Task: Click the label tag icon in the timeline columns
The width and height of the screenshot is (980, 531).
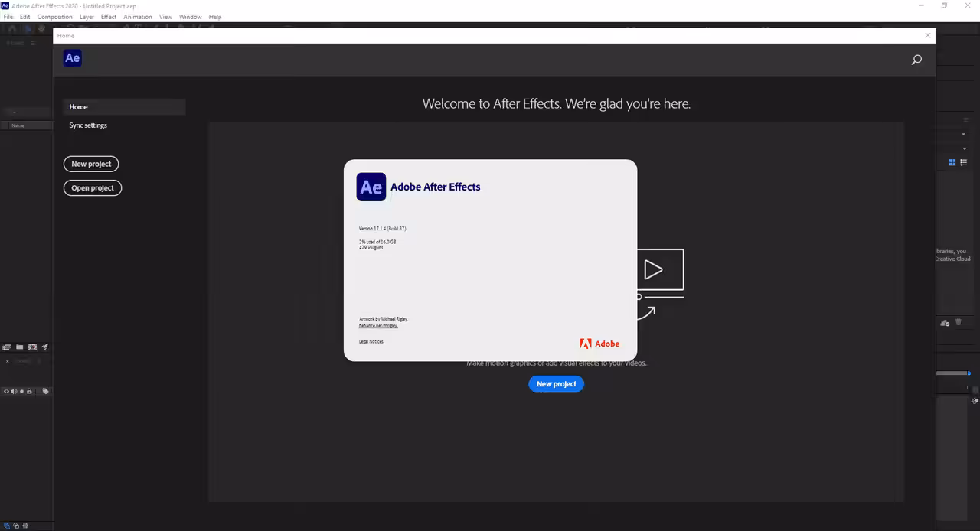Action: click(46, 391)
